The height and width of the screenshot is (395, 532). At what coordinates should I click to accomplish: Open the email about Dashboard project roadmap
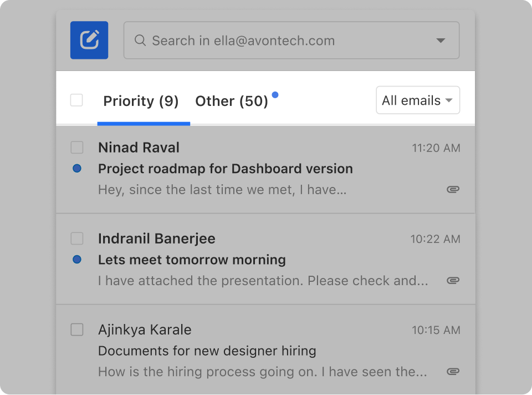click(225, 169)
